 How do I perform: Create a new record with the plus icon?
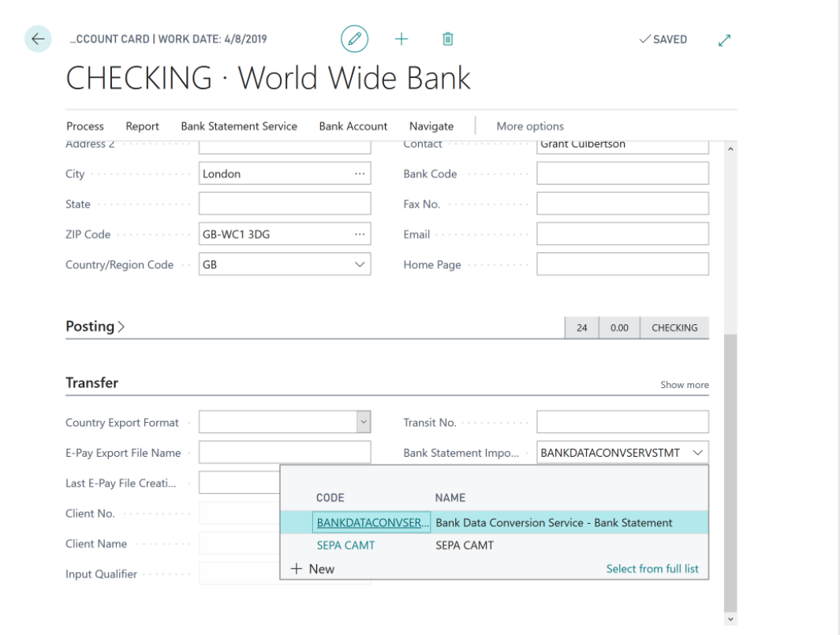point(401,39)
